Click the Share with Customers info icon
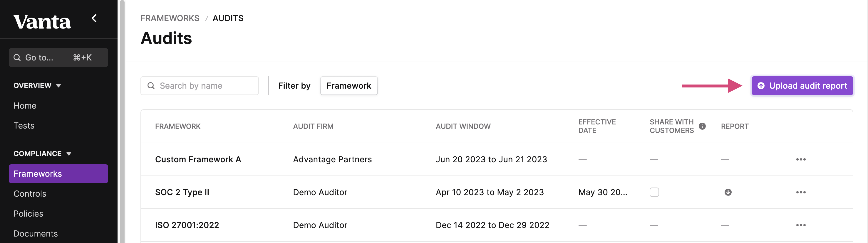 tap(702, 126)
